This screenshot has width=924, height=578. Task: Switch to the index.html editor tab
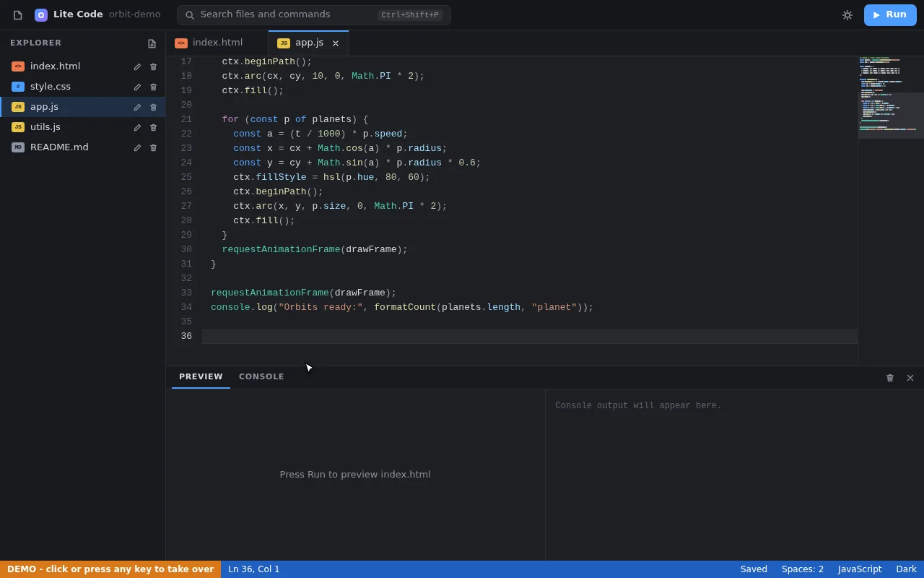coord(217,43)
